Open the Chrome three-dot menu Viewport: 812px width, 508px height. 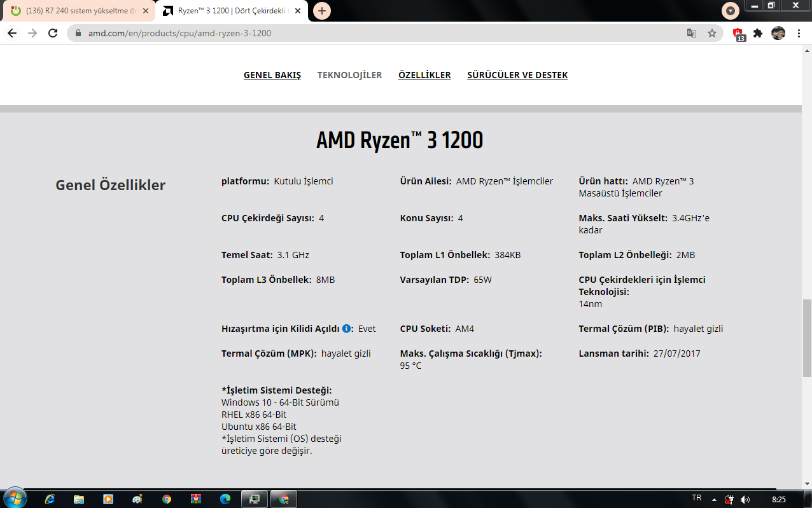click(x=799, y=33)
